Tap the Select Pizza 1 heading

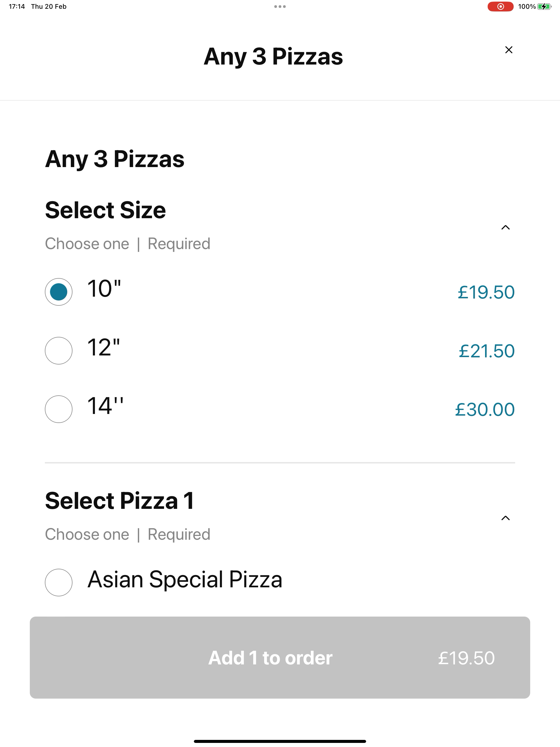click(119, 500)
